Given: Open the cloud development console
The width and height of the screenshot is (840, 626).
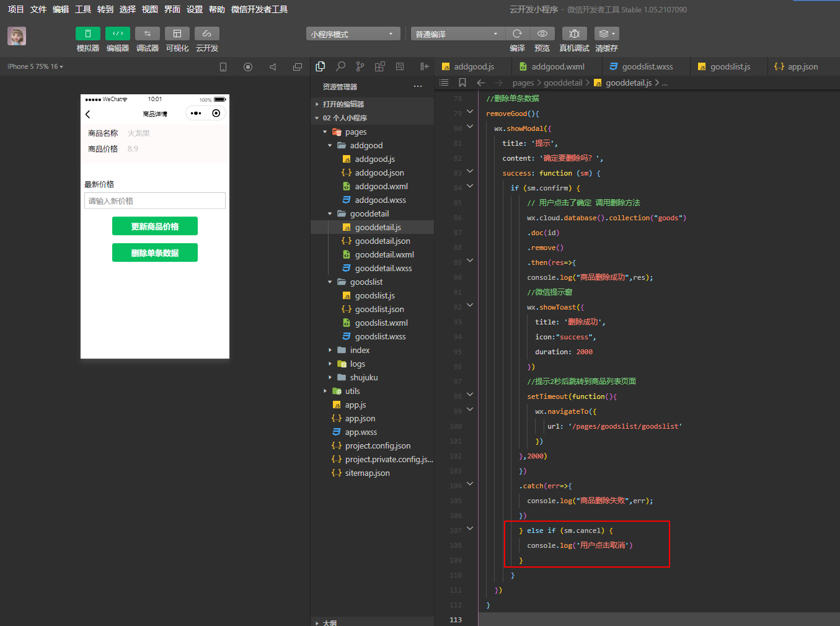Looking at the screenshot, I should (207, 34).
